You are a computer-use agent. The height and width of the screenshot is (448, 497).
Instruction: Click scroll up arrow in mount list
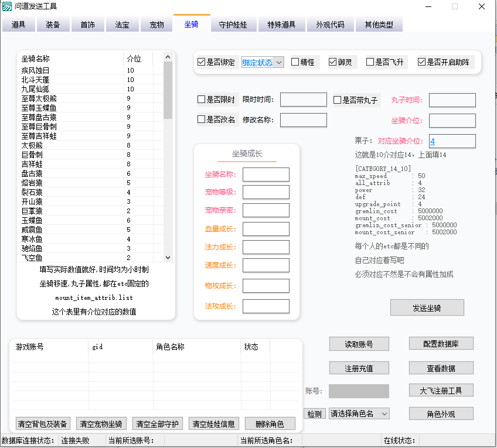168,57
